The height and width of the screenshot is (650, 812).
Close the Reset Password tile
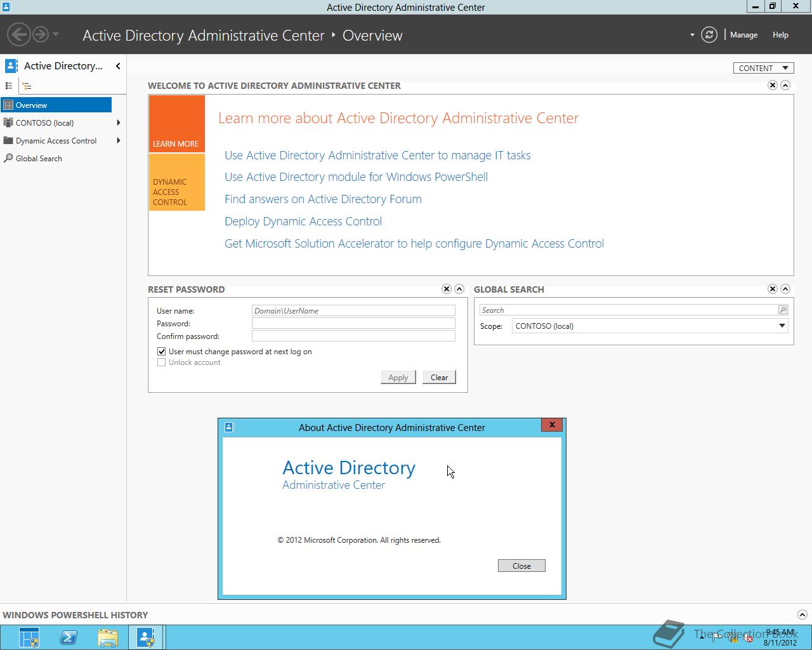pyautogui.click(x=447, y=289)
